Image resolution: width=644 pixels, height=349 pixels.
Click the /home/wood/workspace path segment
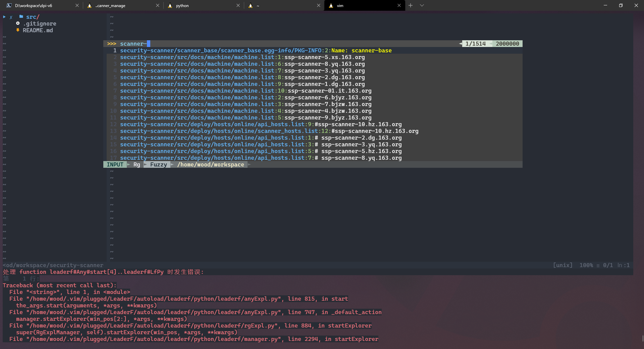(211, 164)
